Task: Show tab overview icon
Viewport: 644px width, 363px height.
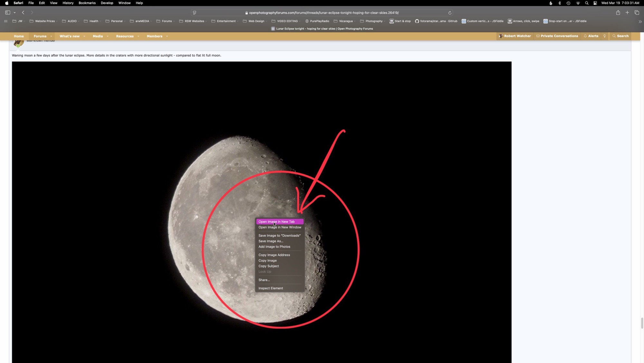Action: (x=637, y=13)
